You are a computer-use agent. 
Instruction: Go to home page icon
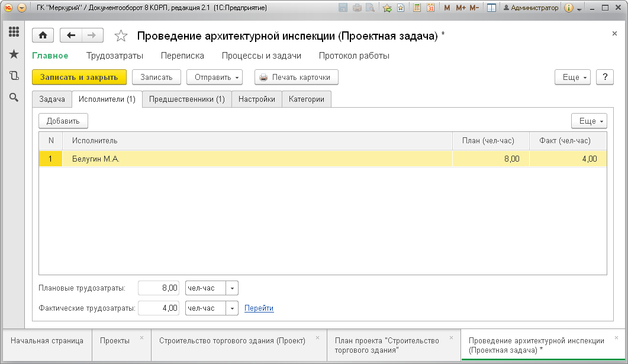coord(43,36)
